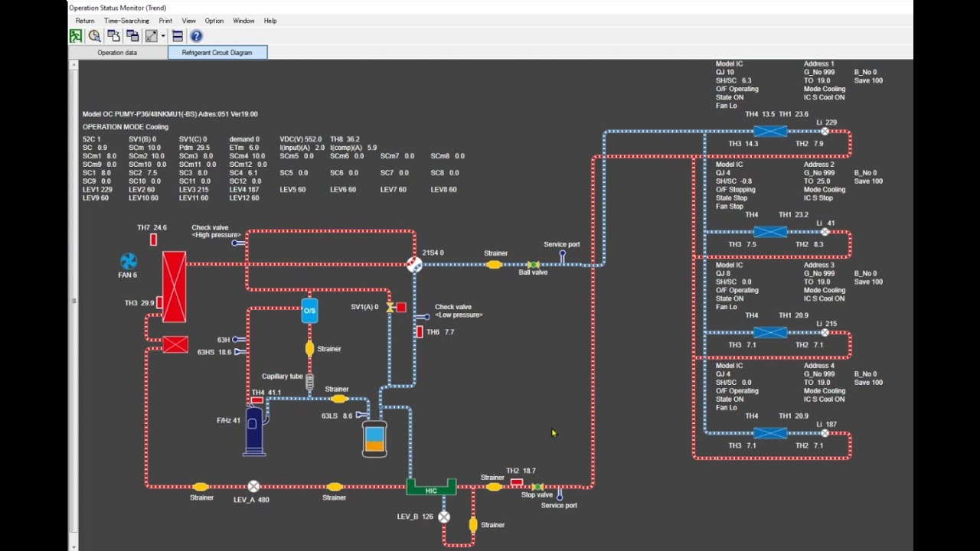This screenshot has height=551, width=980.
Task: Select the LEV_B expansion valve symbol
Action: pyautogui.click(x=444, y=517)
